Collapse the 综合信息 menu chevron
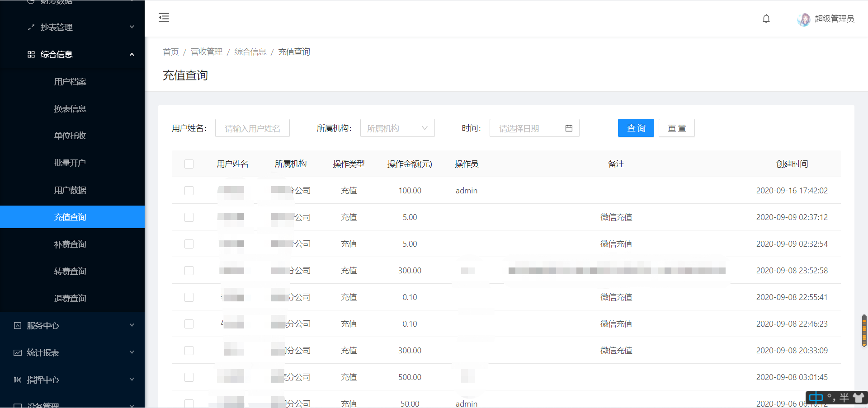This screenshot has height=408, width=868. (x=132, y=55)
